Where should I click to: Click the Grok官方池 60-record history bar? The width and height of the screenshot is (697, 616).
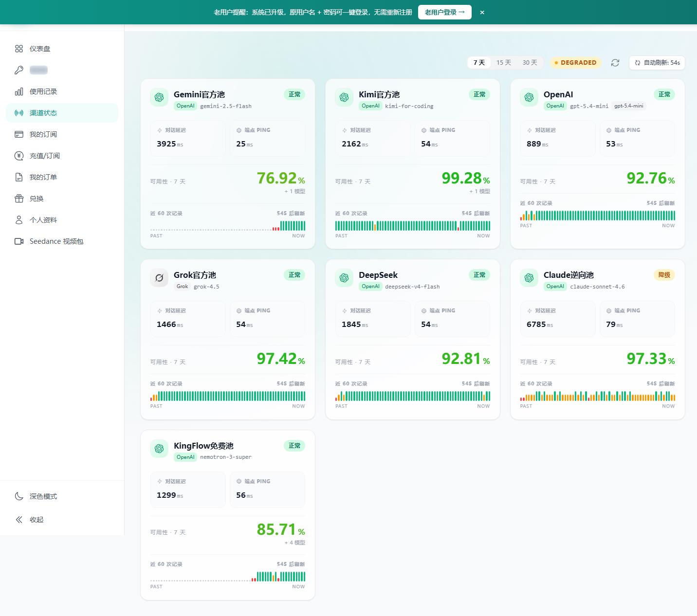tap(228, 396)
